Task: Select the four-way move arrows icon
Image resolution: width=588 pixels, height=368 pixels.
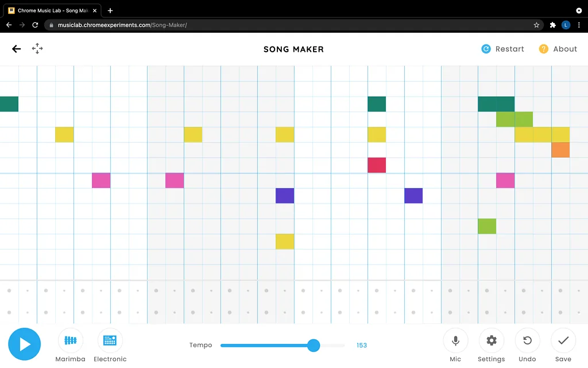Action: [37, 48]
